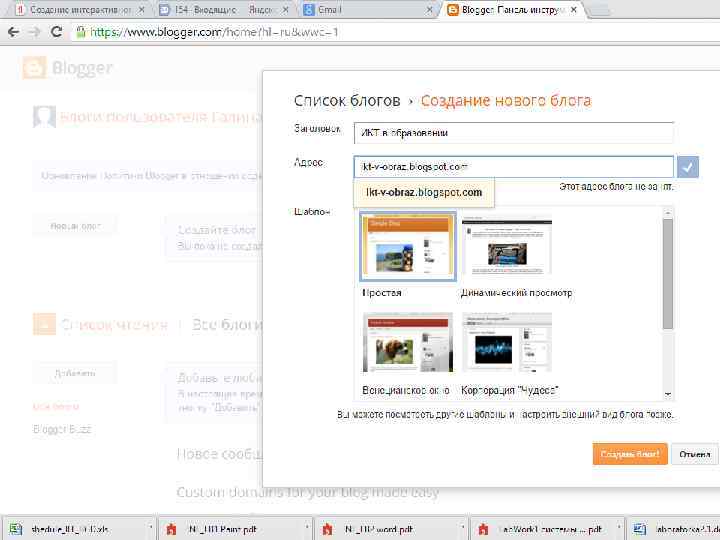Click the address availability checkmark icon
The image size is (720, 540).
point(687,167)
